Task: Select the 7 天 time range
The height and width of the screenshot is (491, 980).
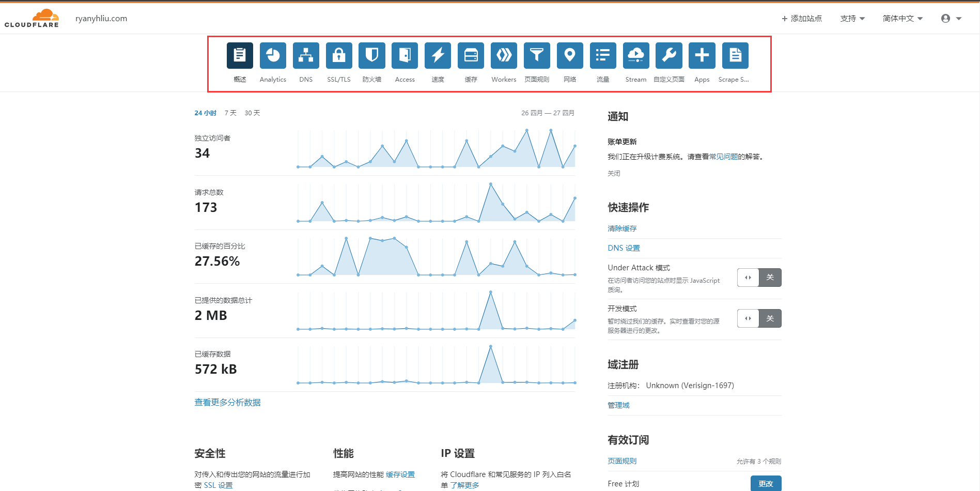Action: 230,113
